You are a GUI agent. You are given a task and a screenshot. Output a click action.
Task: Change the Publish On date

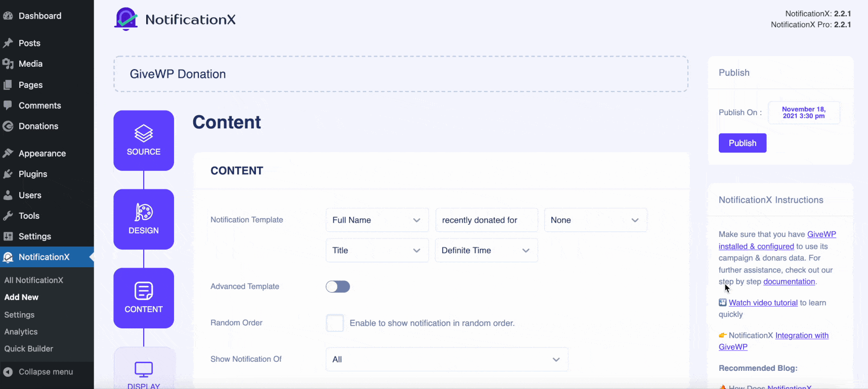click(804, 113)
